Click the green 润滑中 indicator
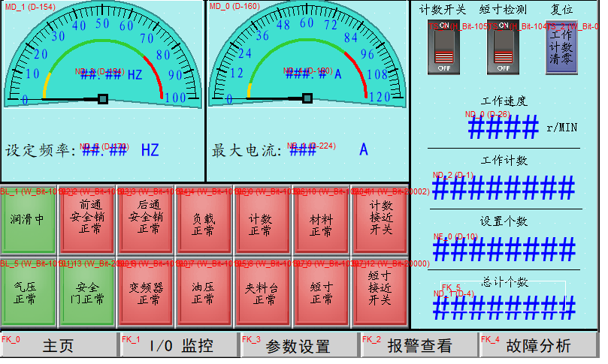 pyautogui.click(x=28, y=220)
